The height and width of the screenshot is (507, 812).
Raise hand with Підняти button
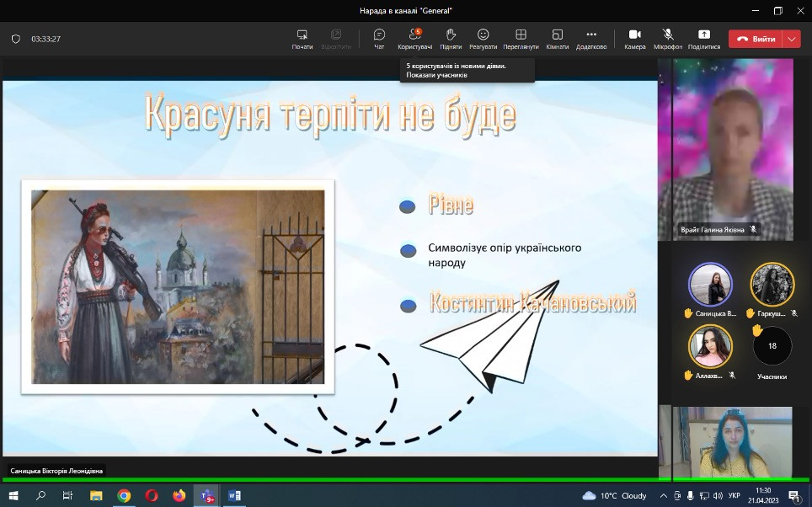(x=451, y=39)
